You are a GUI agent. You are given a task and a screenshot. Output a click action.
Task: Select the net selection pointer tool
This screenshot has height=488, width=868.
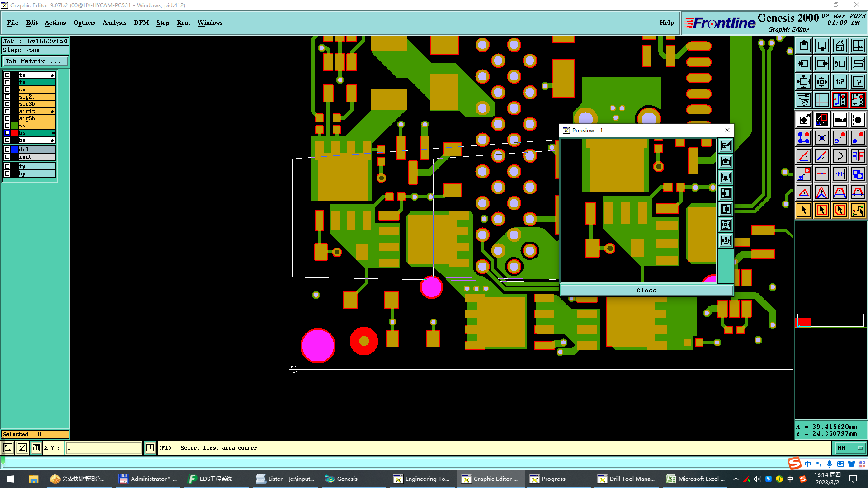click(x=858, y=210)
